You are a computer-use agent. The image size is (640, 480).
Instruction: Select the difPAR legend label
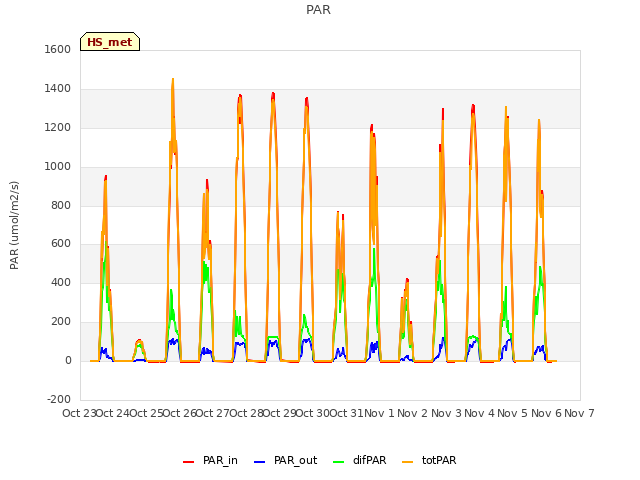(x=369, y=460)
